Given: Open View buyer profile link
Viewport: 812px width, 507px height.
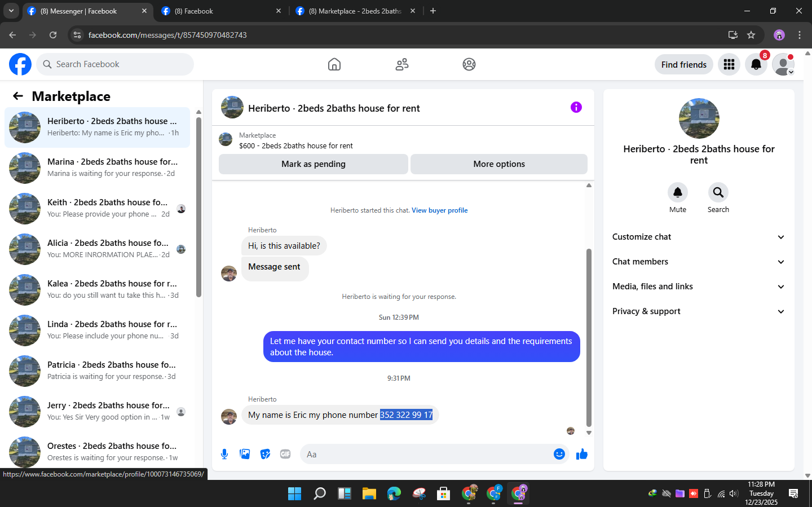Looking at the screenshot, I should point(440,210).
